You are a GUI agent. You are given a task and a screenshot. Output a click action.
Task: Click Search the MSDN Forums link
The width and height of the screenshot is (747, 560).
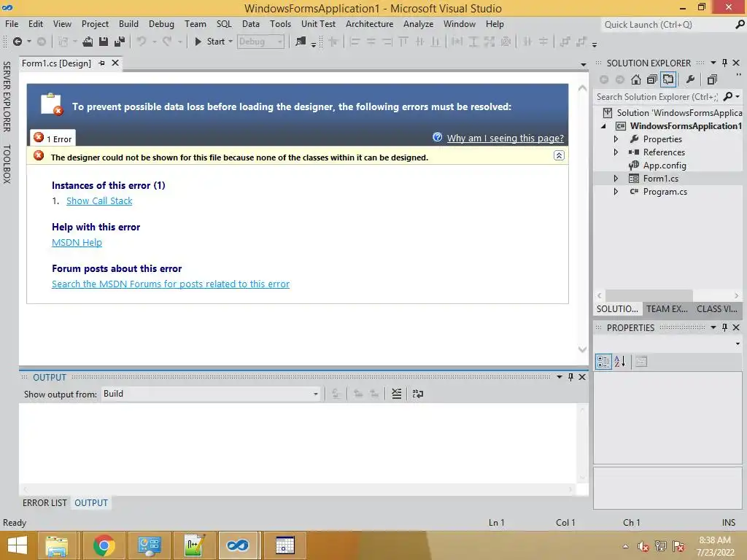point(171,284)
